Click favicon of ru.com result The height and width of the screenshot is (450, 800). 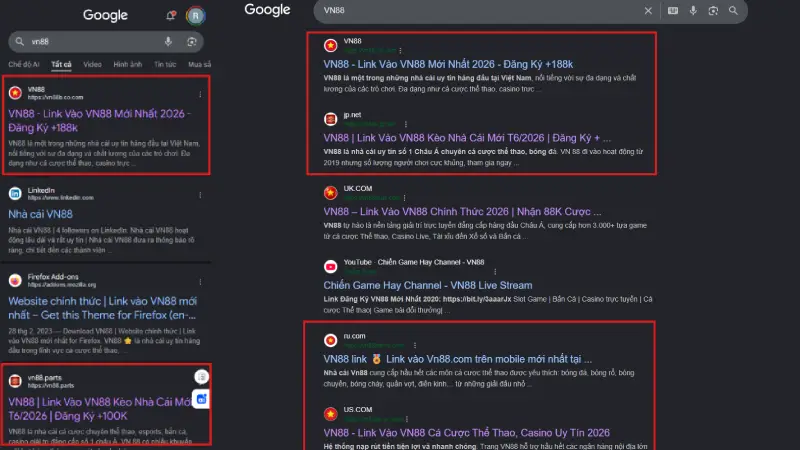pos(331,340)
